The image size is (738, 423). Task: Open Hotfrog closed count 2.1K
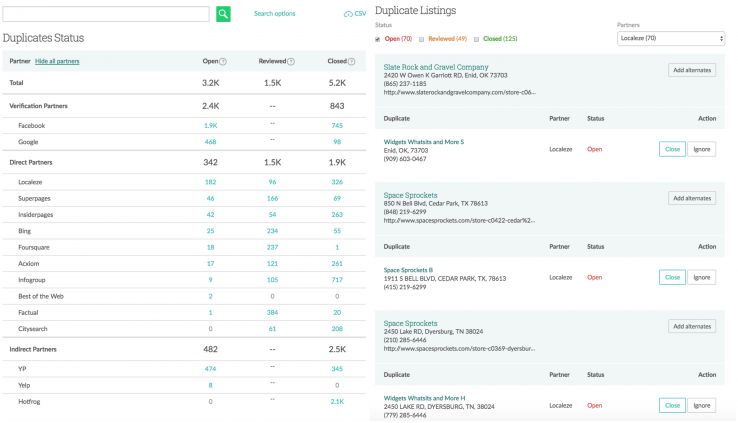click(337, 401)
